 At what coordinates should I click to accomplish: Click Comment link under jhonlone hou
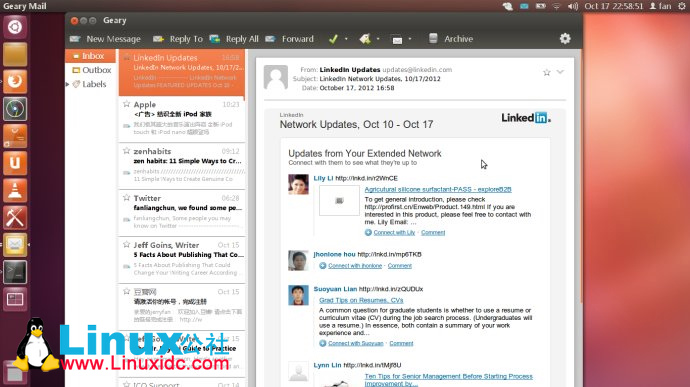coord(400,266)
